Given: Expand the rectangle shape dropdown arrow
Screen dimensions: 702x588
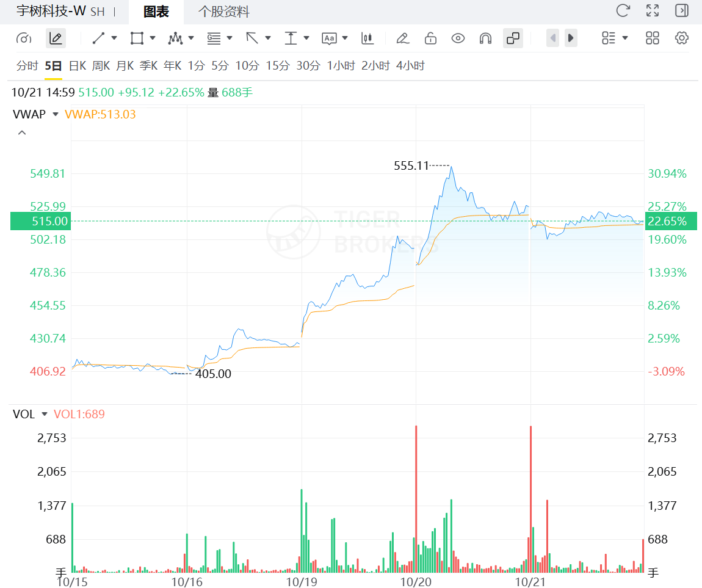Looking at the screenshot, I should click(x=153, y=38).
